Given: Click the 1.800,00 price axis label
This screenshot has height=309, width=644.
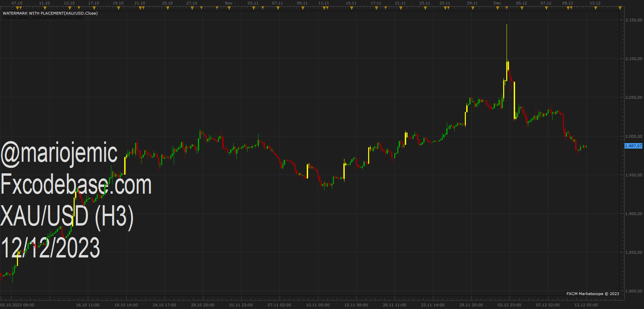Looking at the screenshot, I should coord(633,291).
